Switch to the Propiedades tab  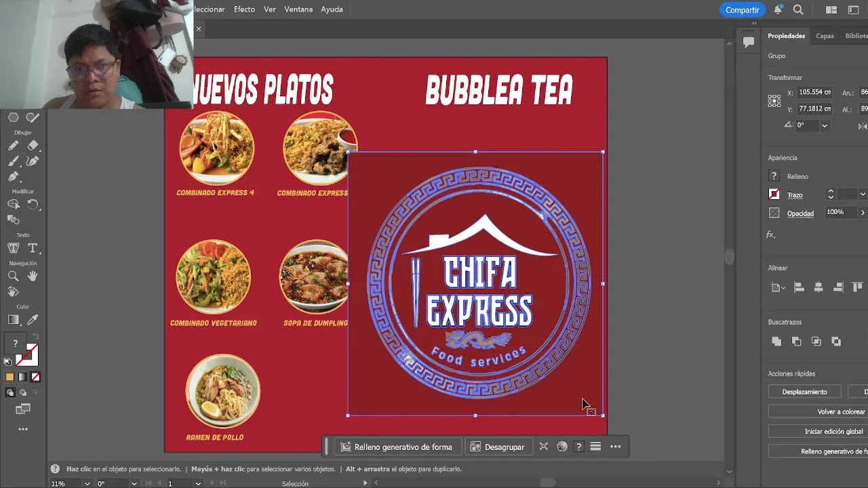786,36
